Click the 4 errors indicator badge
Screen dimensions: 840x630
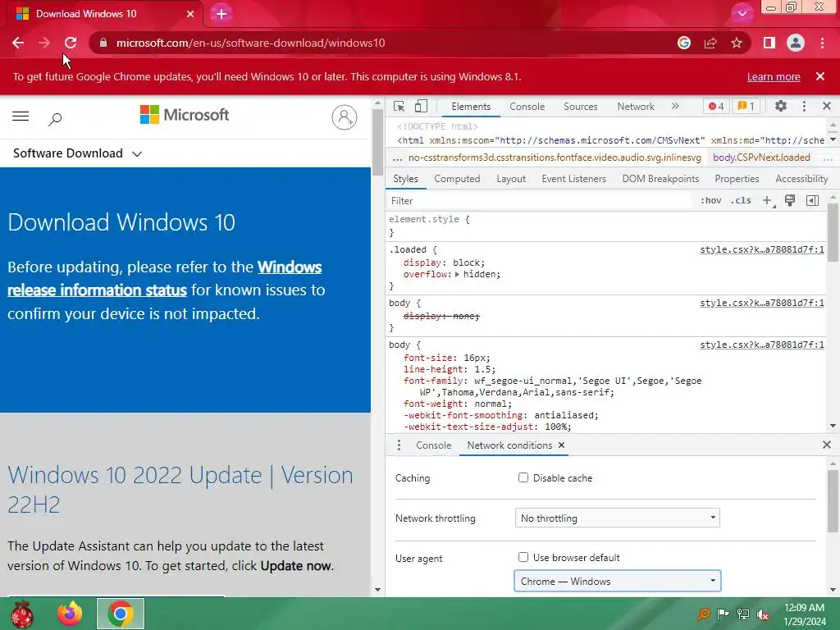coord(715,106)
